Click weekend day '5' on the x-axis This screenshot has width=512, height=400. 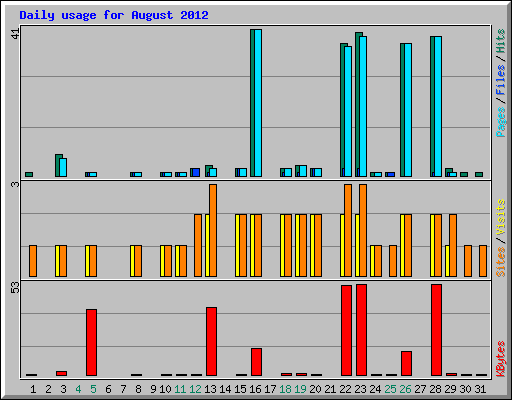point(93,389)
